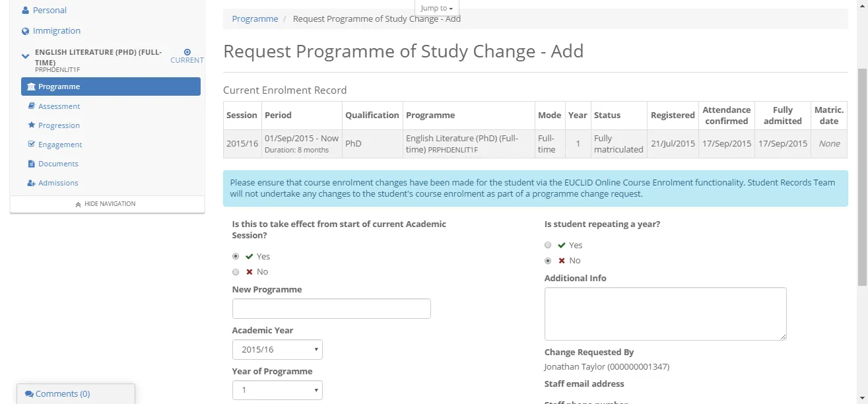Select the Programme bank icon
Screen dimensions: 868x404
(x=31, y=86)
